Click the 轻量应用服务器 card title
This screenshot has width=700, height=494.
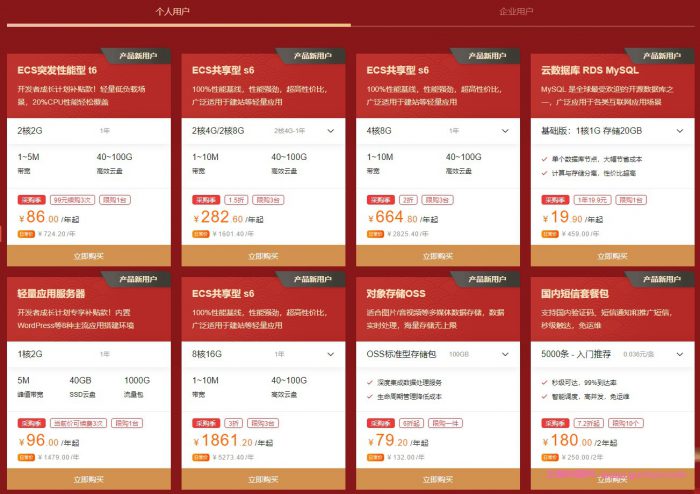tap(52, 294)
